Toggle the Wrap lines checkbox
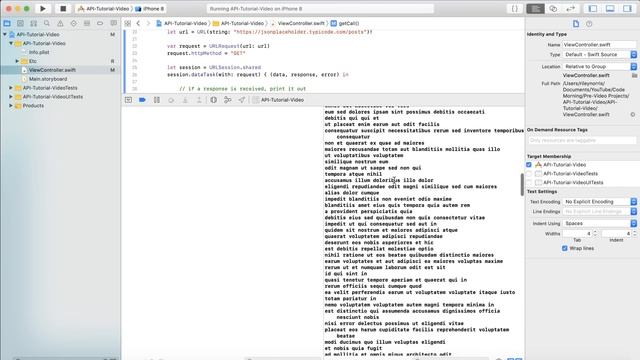This screenshot has width=640, height=360. coord(565,249)
